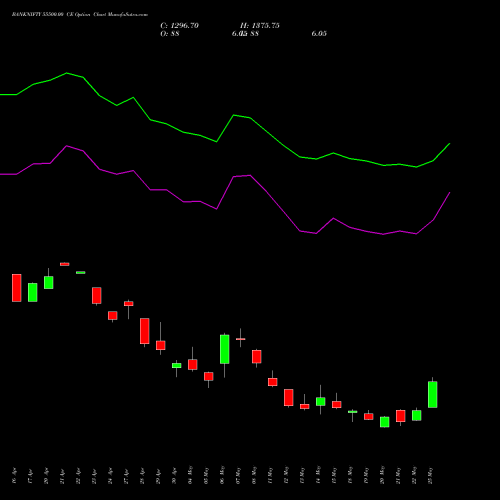Select the doji candlestick for 07 May

(241, 339)
